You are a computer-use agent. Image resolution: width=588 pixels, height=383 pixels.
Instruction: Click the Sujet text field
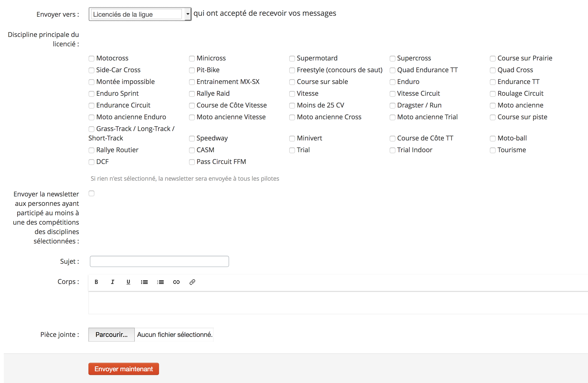pos(159,261)
